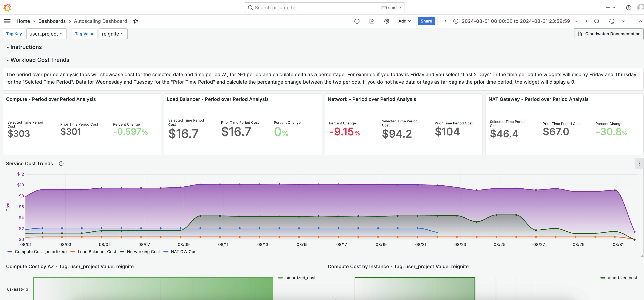Open Cloudwatch Documentation link
Viewport: 644px width, 300px height.
(609, 34)
